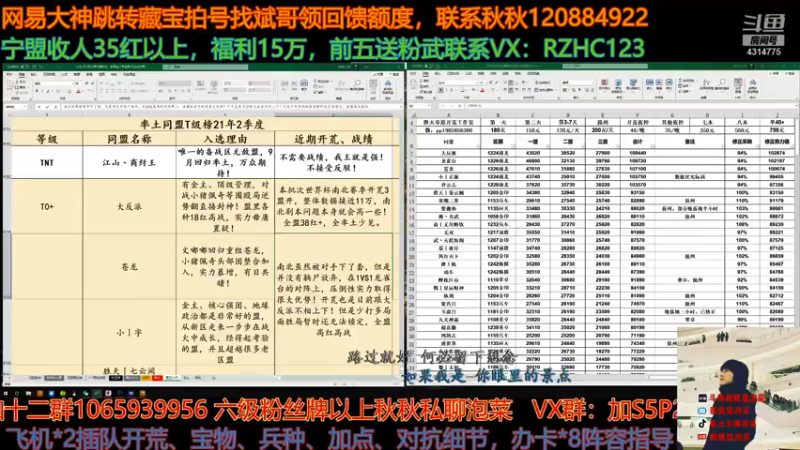This screenshot has height=450, width=800.
Task: Click Conditional Formatting icon in right Excel
Action: point(604,84)
